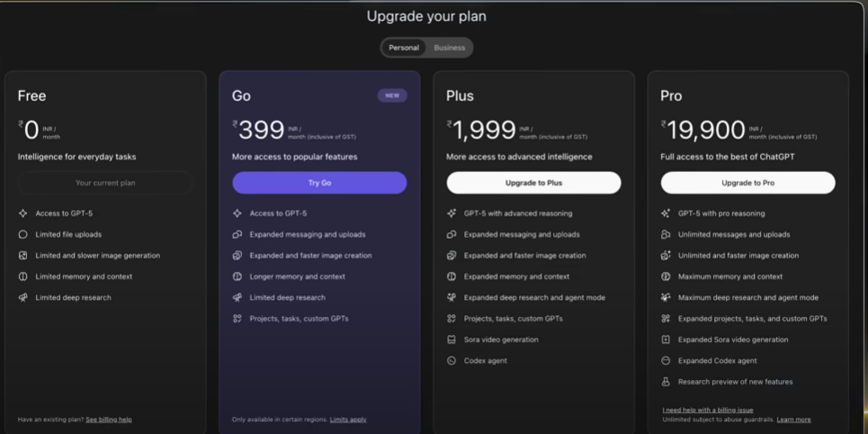Open the See billing help link
Image resolution: width=868 pixels, height=434 pixels.
tap(109, 420)
